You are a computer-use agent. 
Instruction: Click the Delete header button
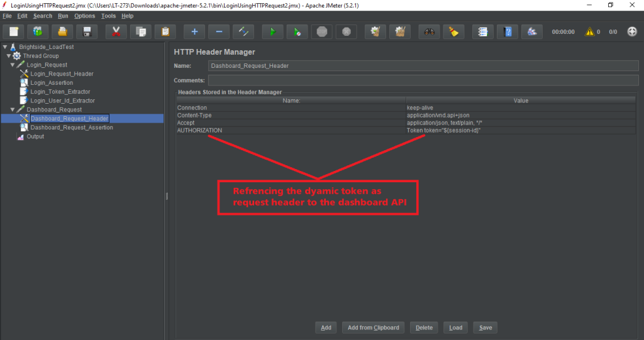(x=424, y=327)
